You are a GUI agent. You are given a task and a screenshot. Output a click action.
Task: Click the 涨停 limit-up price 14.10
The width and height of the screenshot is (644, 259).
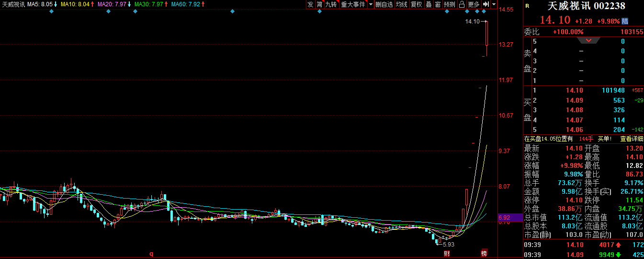tap(574, 200)
